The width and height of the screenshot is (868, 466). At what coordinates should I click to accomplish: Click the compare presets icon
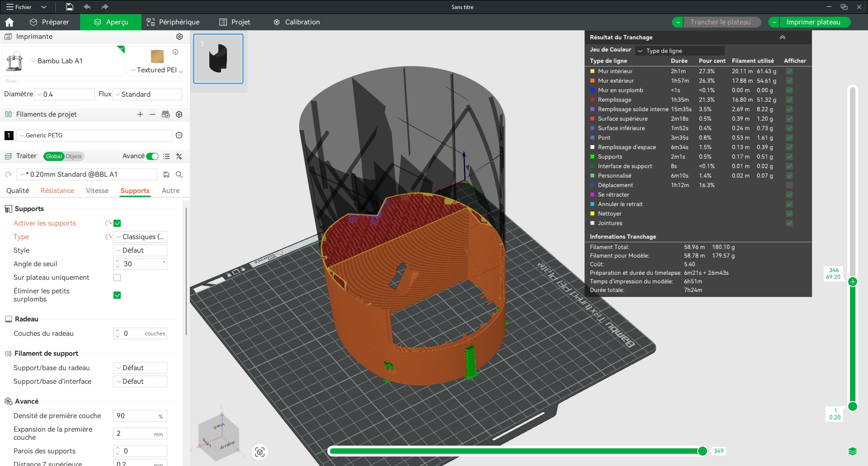[179, 156]
